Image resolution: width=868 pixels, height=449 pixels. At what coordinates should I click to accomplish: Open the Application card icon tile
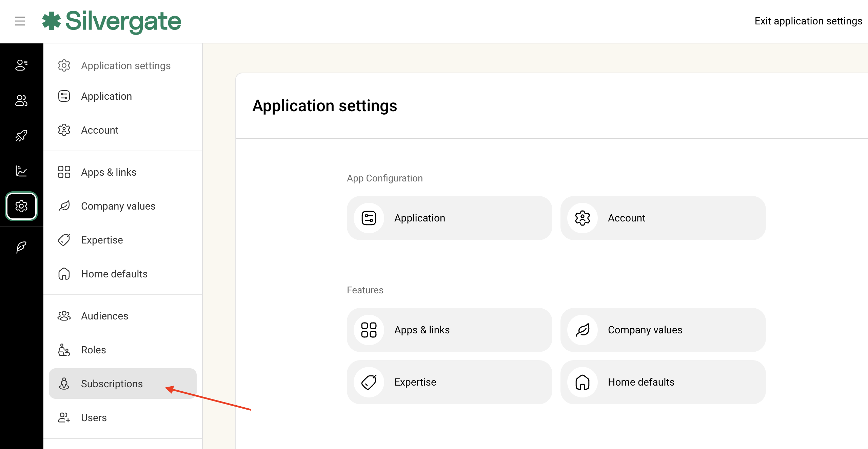click(x=369, y=218)
